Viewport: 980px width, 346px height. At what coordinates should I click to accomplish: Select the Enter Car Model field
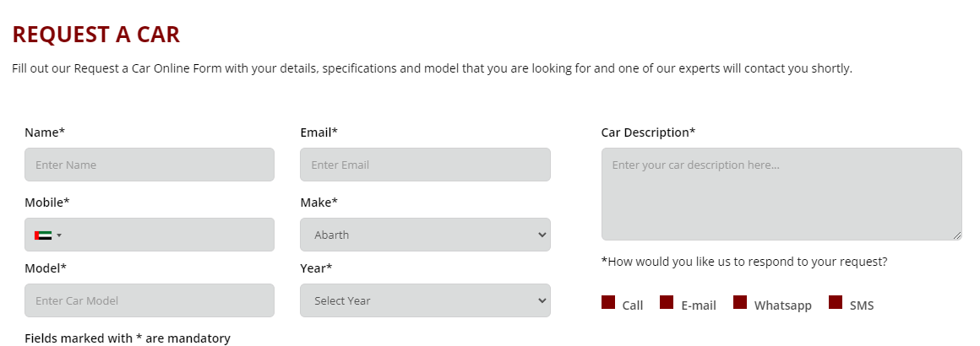150,300
